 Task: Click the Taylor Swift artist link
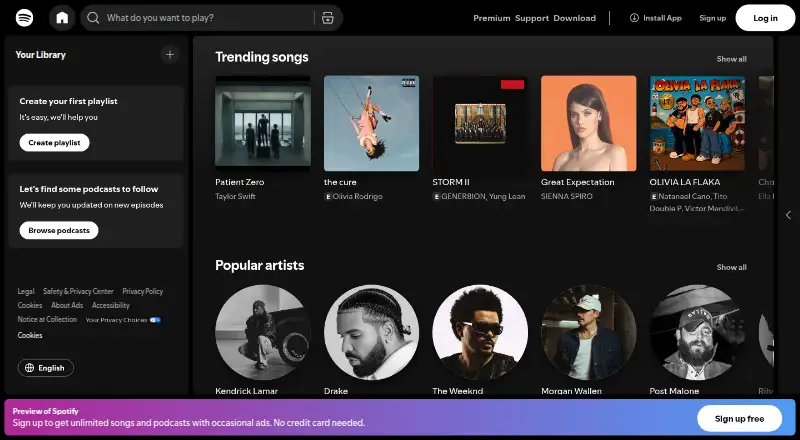point(235,196)
